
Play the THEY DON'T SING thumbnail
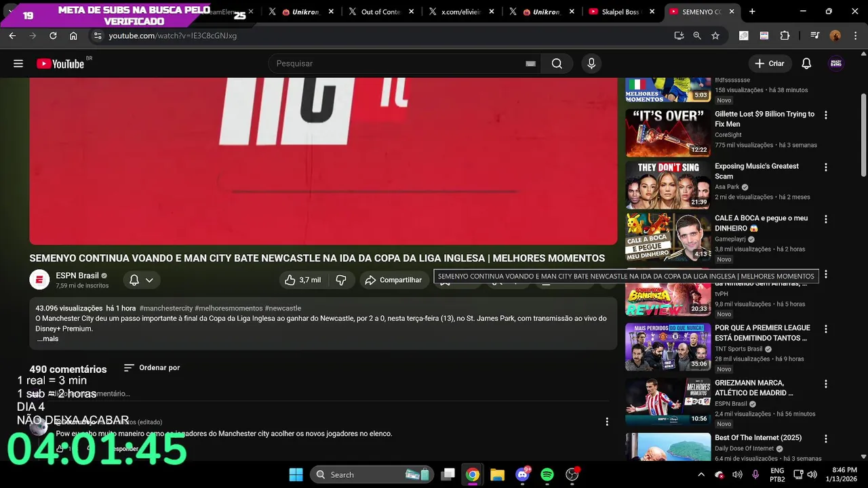pos(668,185)
